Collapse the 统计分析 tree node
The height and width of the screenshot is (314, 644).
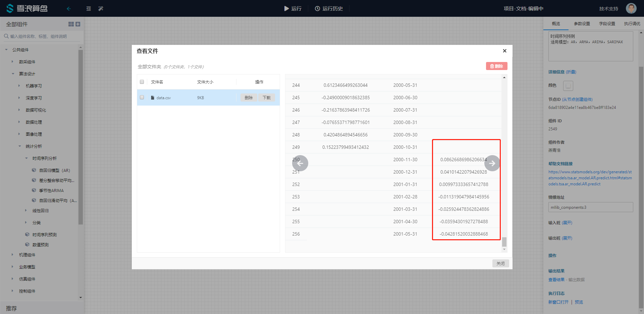tap(19, 146)
